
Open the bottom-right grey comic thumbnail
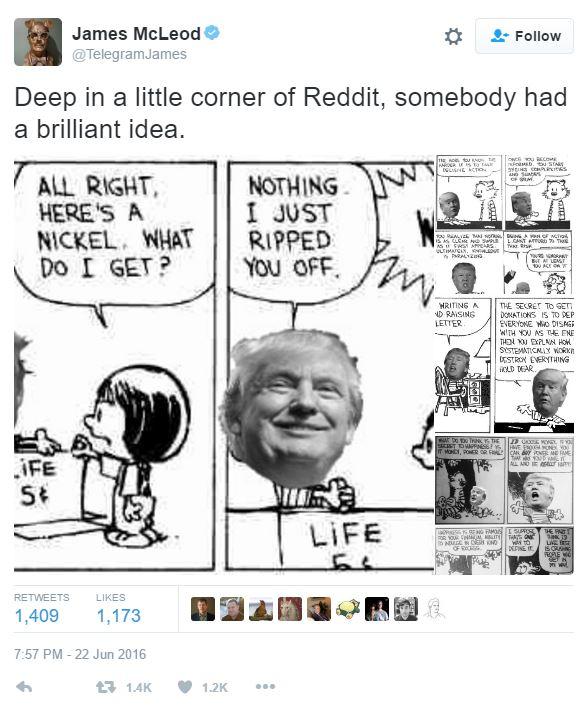[504, 505]
